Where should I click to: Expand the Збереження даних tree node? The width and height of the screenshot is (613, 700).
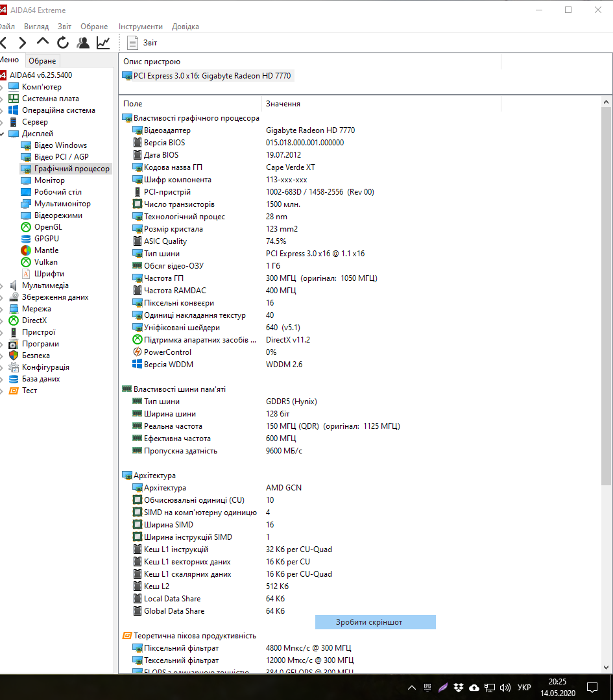(2, 297)
